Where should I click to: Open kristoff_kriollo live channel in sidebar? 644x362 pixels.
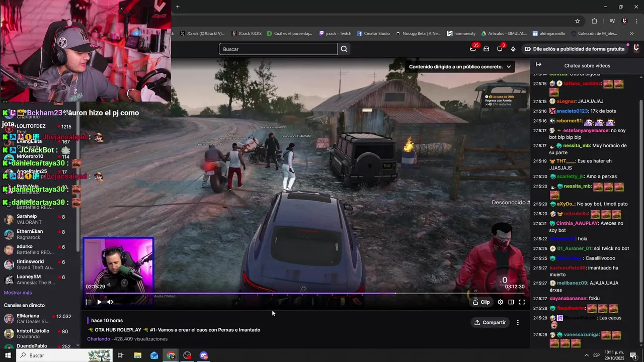coord(39,334)
